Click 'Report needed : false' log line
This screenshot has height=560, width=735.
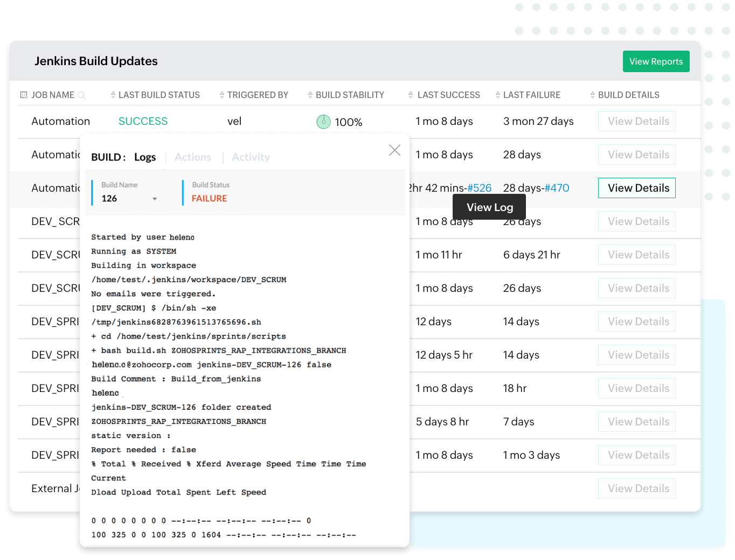tap(143, 450)
